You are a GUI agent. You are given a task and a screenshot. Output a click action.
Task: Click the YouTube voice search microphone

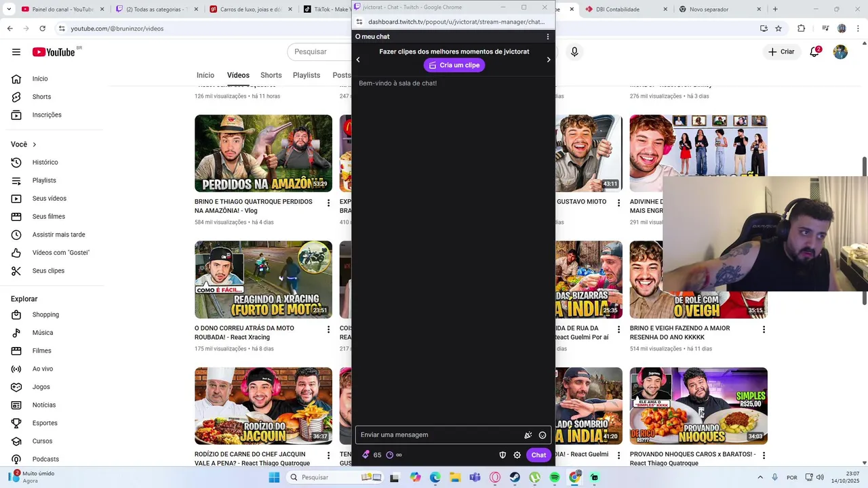point(574,52)
